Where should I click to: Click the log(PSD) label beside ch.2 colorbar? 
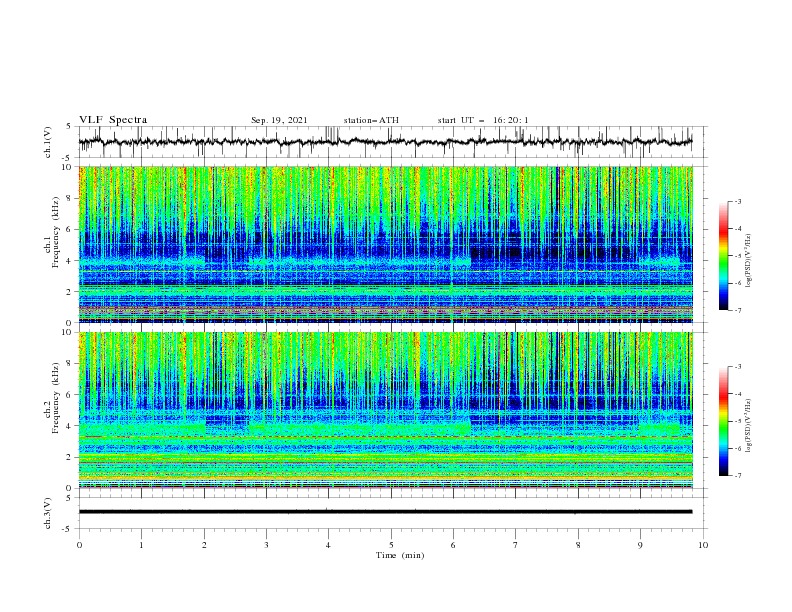[x=749, y=426]
